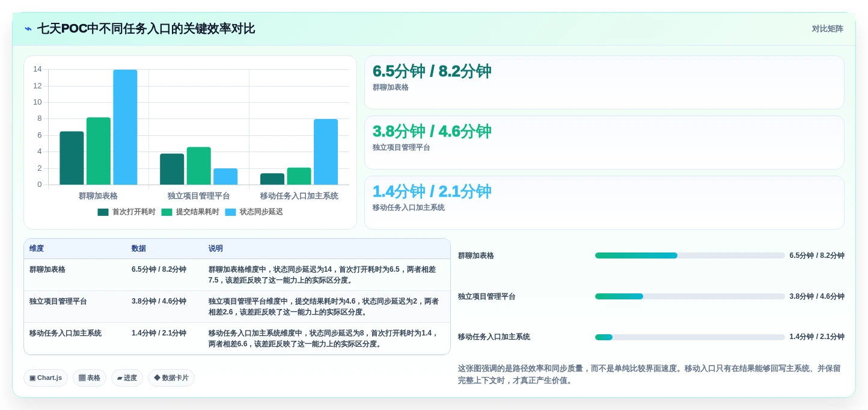Click the 状态同步延迟 bar for 移动任务入口加主系统
Image resolution: width=868 pixels, height=410 pixels.
[x=326, y=152]
